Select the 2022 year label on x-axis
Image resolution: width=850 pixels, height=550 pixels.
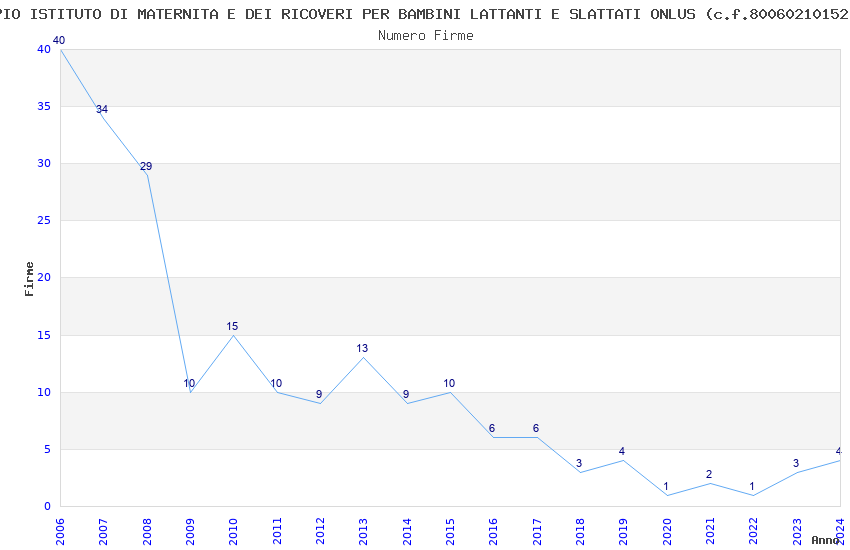tap(754, 531)
